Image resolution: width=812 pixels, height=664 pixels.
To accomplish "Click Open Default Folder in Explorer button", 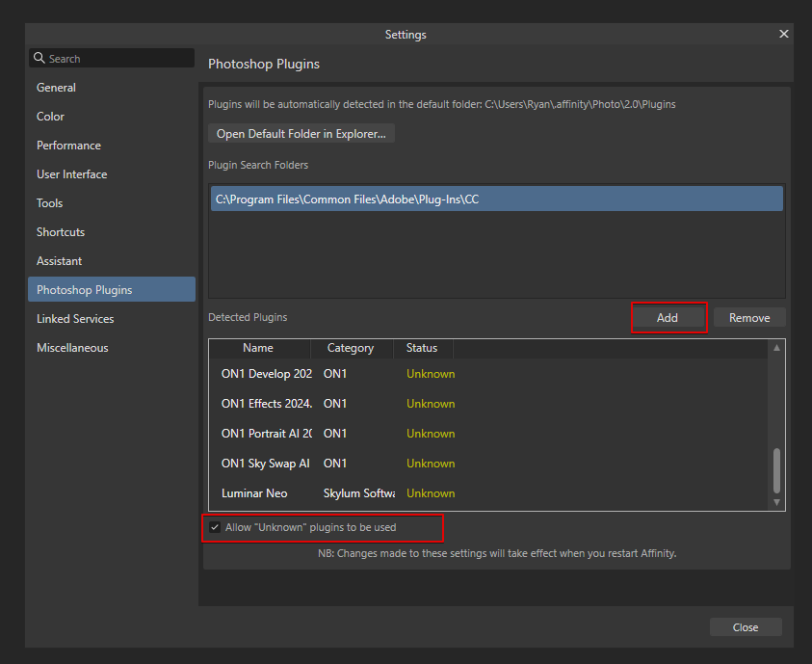I will pyautogui.click(x=301, y=134).
